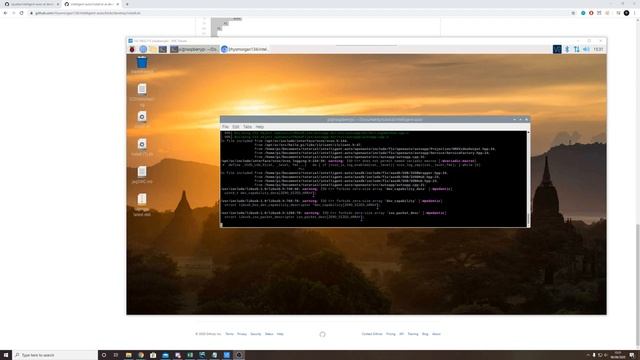Open the File Manager folder icon in Pi panel
This screenshot has height=360, width=640.
click(x=153, y=49)
